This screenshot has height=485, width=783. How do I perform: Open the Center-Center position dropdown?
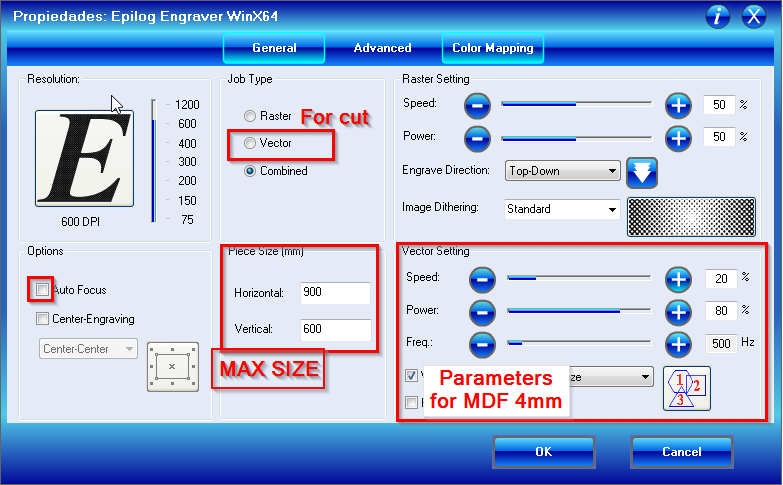[x=88, y=349]
